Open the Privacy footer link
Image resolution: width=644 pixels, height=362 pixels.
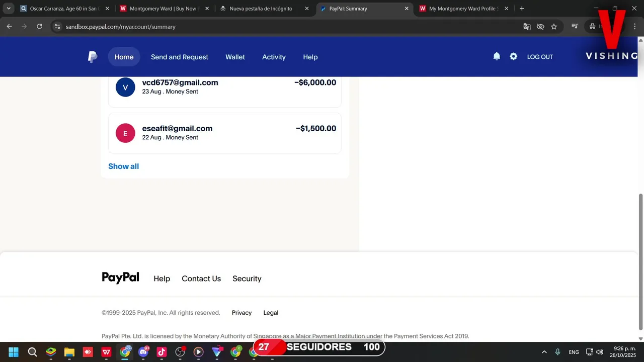[x=242, y=313]
